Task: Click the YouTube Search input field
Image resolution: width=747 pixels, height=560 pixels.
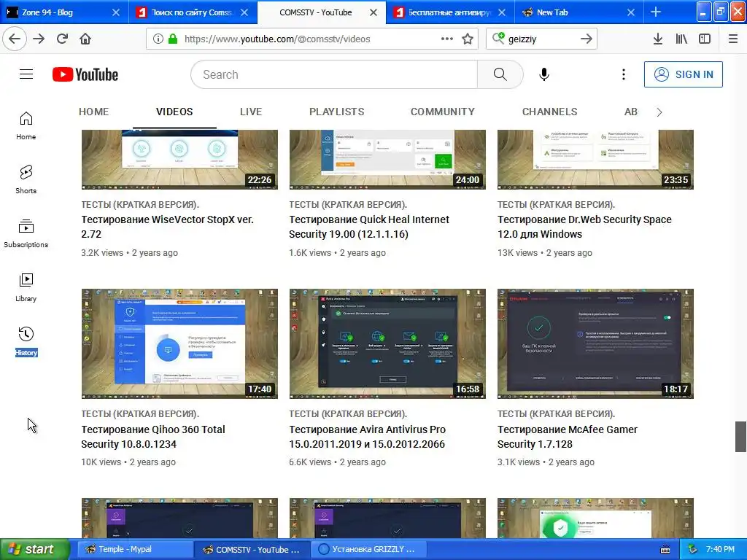Action: coord(334,74)
